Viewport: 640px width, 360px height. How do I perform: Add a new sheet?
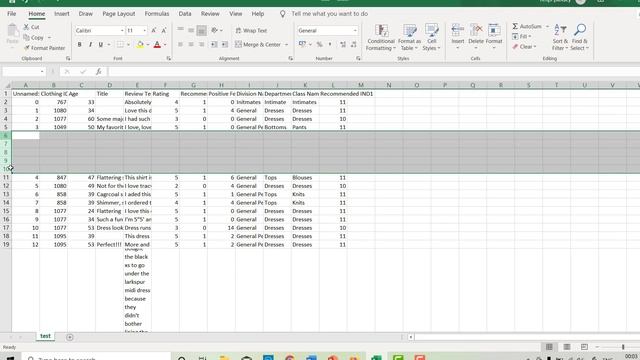70,337
